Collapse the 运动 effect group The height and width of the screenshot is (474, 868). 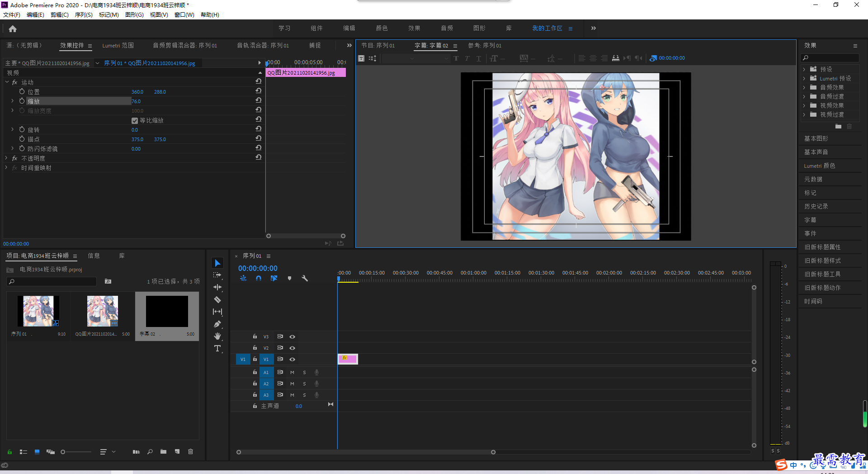[x=7, y=82]
